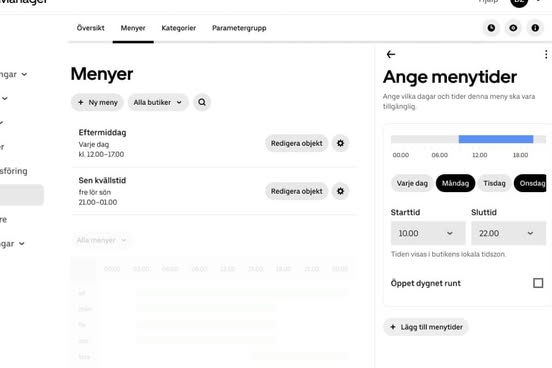Image resolution: width=552 pixels, height=368 pixels.
Task: Deselect the Onsdag day chip
Action: coord(531,183)
